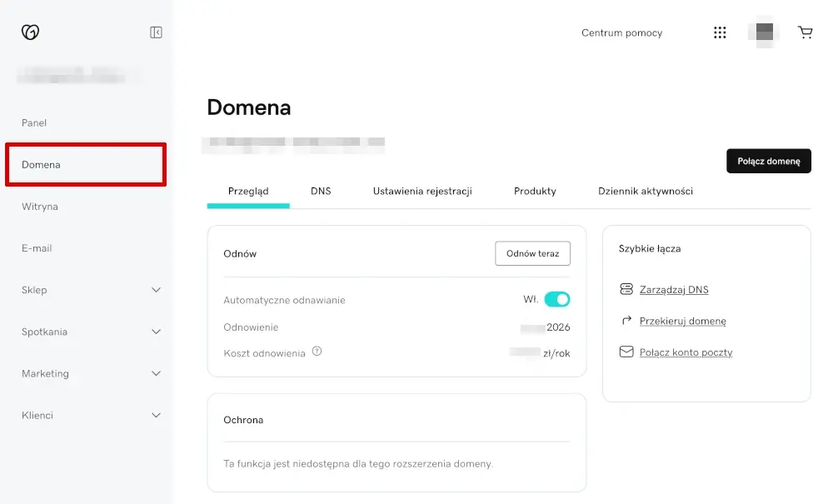The height and width of the screenshot is (504, 833).
Task: Collapse the sidebar using the panel toggle icon
Action: 156,30
